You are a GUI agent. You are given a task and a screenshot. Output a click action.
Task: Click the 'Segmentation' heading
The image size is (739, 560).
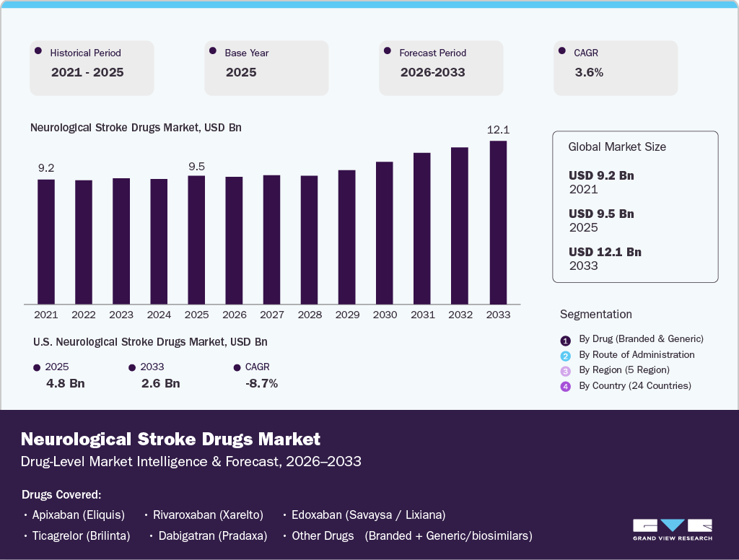point(595,315)
